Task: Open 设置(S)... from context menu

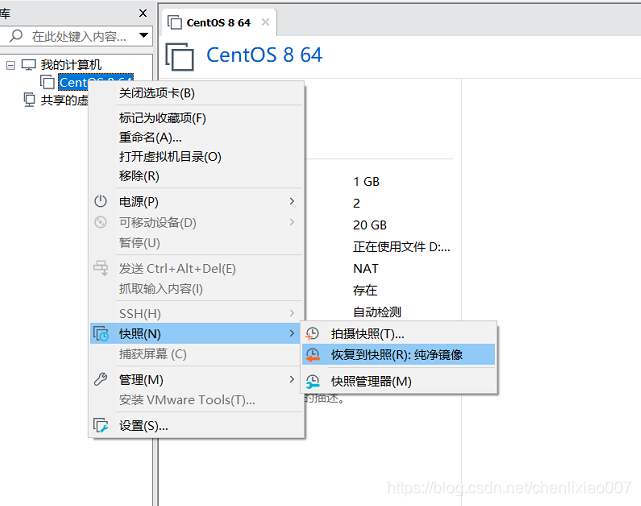Action: click(x=197, y=426)
